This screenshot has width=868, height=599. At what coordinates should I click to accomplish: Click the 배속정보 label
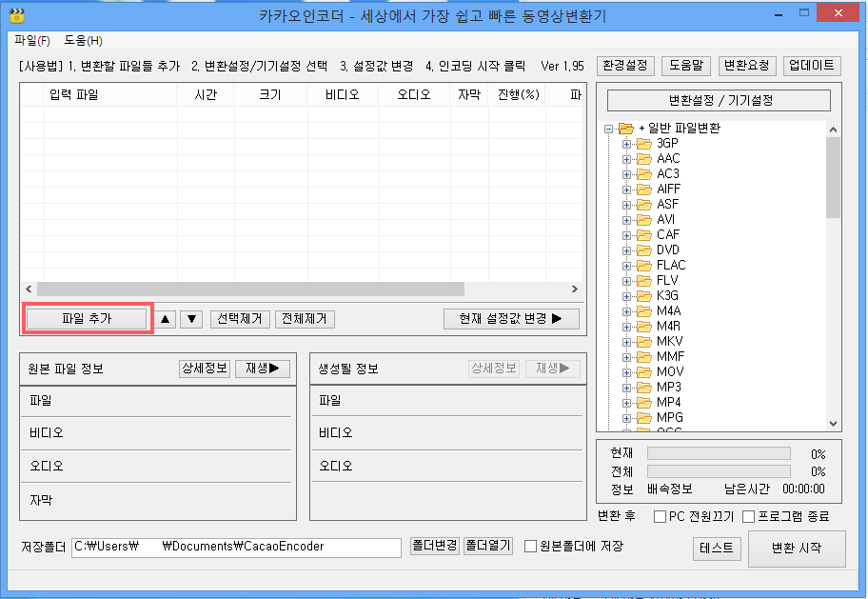pos(670,489)
